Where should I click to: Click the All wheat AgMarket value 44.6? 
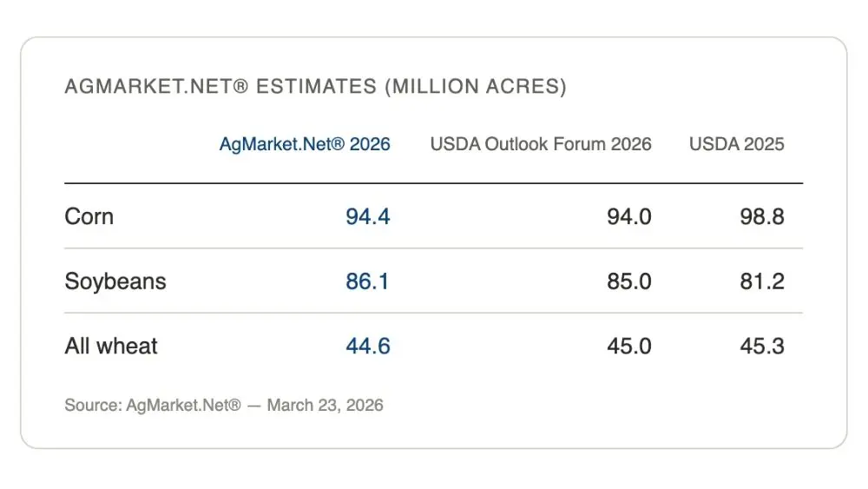pos(368,347)
